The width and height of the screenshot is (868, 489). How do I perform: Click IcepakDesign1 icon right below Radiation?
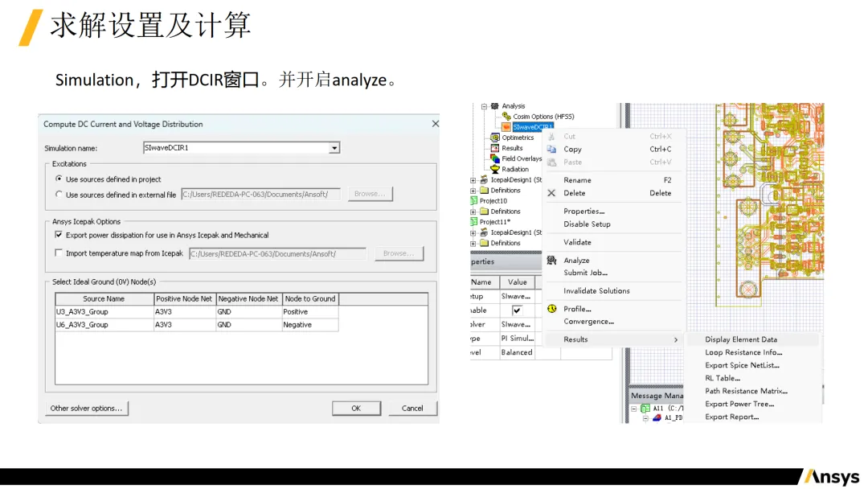pos(484,179)
